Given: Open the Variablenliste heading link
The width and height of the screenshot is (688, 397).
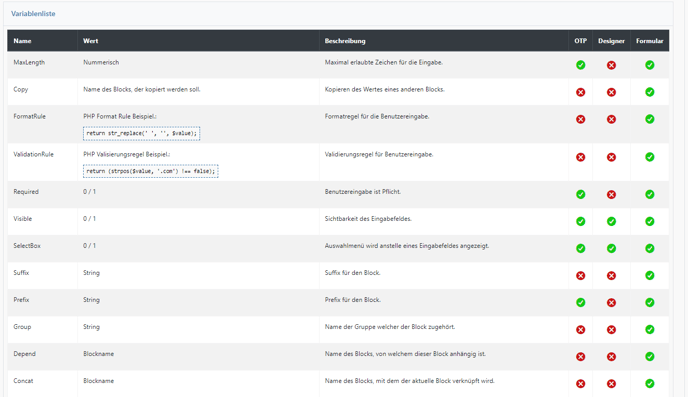Looking at the screenshot, I should (x=33, y=14).
